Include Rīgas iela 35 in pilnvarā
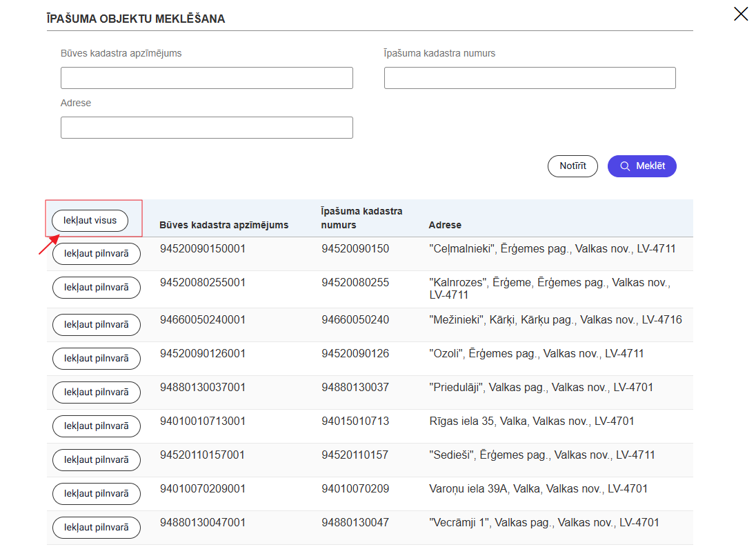 point(97,426)
